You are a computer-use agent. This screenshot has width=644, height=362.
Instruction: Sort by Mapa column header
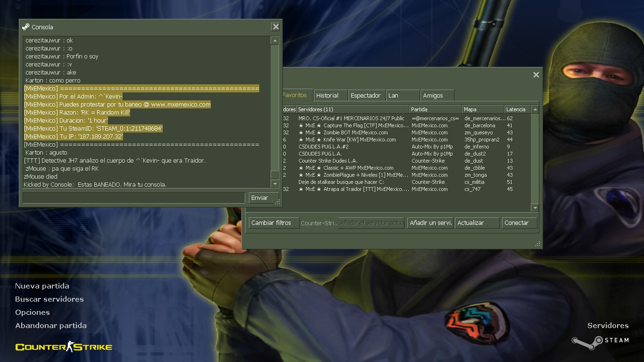coord(483,109)
